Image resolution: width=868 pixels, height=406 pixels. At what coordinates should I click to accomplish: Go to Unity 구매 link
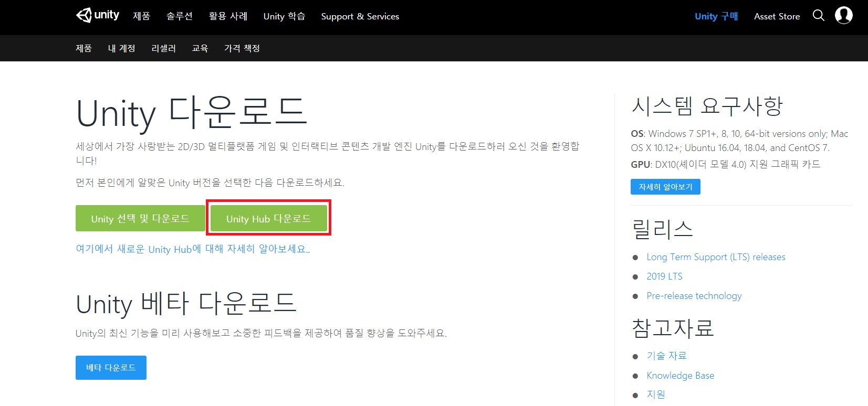(716, 16)
